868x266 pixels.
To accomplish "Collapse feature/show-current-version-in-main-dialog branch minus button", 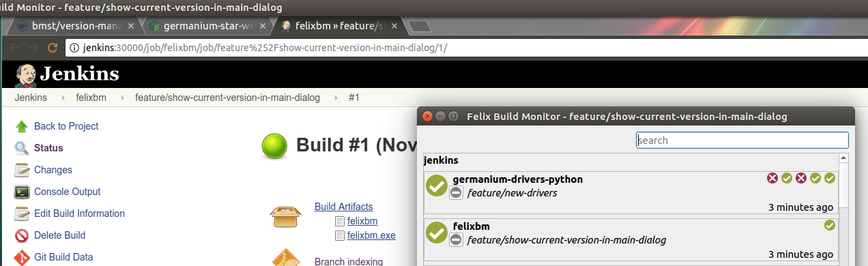I will click(457, 239).
